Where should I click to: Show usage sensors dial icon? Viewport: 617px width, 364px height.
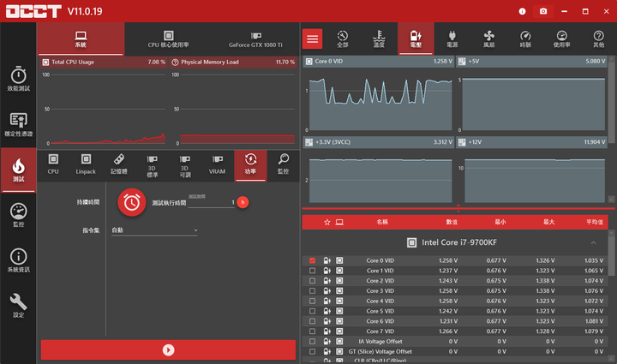tap(562, 39)
